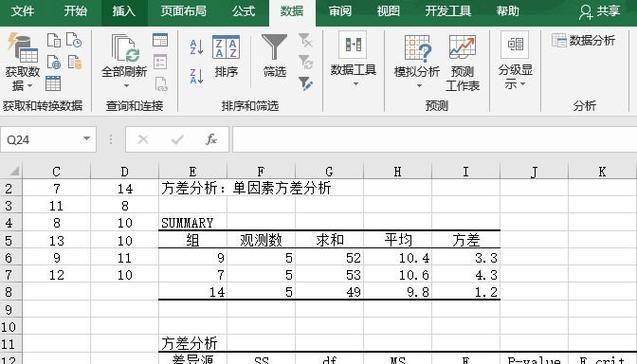637x364 pixels.
Task: Click the cell containing 4.3
Action: [x=466, y=275]
